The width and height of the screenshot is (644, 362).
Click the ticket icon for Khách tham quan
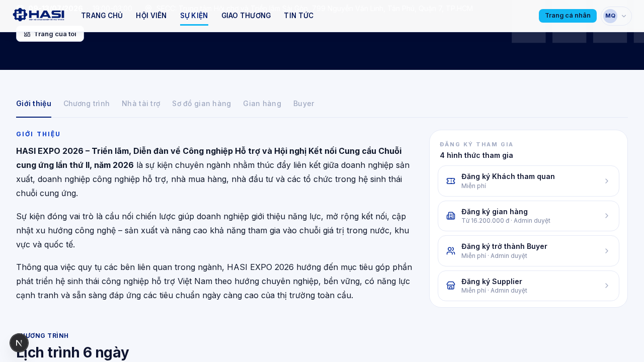pos(451,181)
